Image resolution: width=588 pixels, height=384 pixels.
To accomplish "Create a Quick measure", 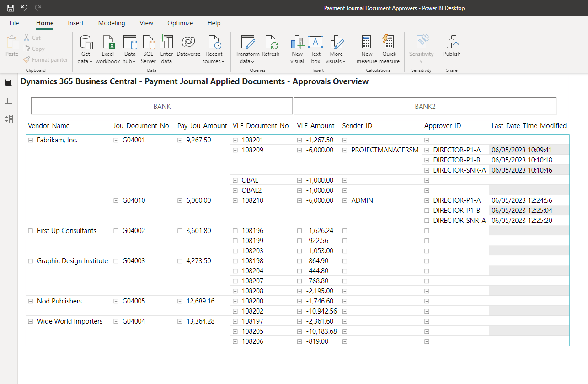I will [389, 49].
